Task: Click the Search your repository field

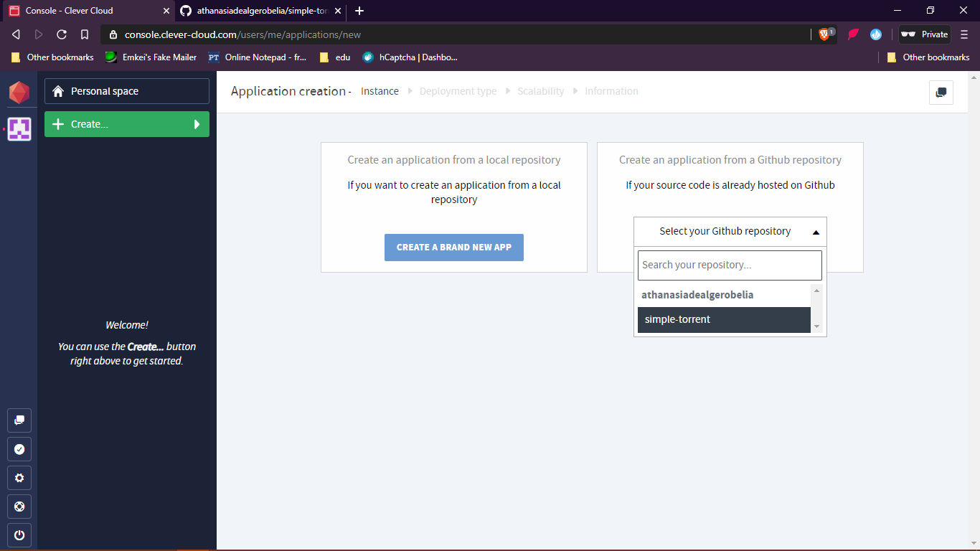Action: click(x=730, y=265)
